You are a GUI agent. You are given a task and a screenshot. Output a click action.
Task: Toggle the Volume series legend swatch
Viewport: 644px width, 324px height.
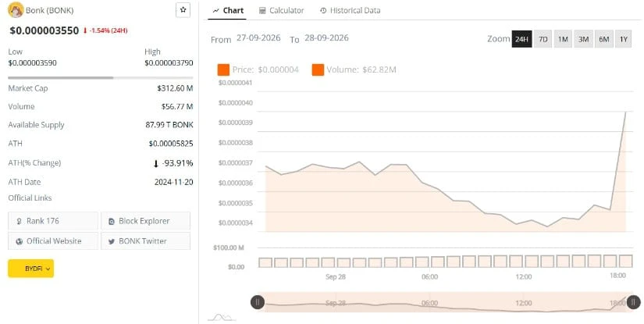tap(318, 69)
